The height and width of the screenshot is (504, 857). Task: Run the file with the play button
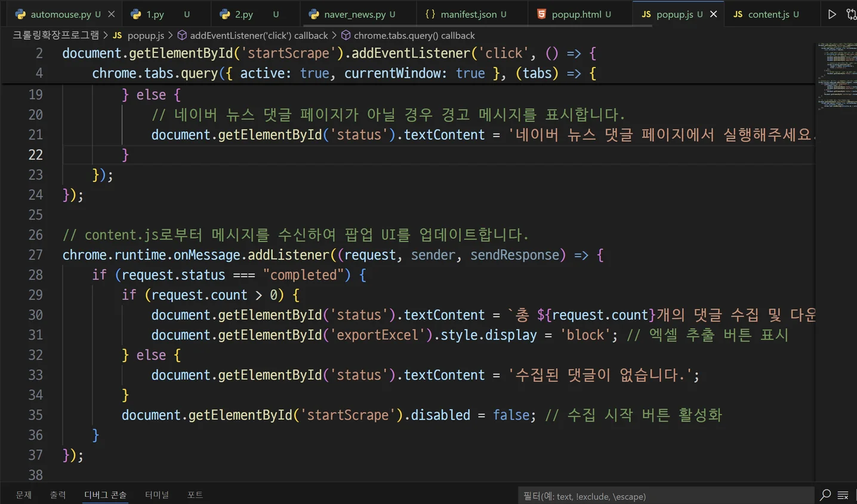coord(832,14)
